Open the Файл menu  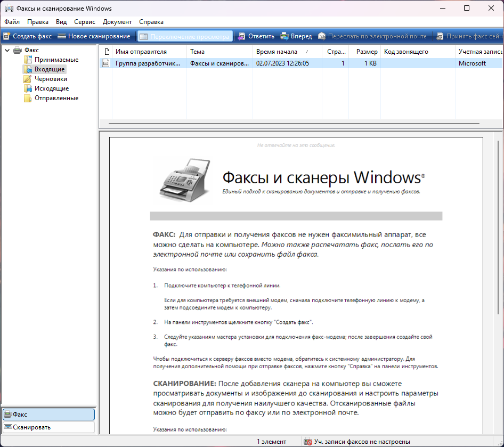[12, 22]
